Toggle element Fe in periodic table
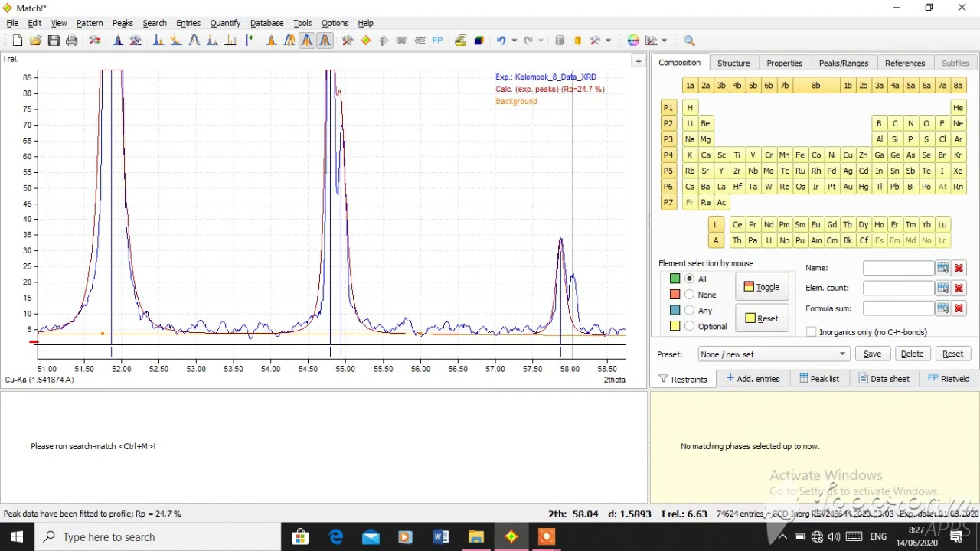980x551 pixels. [800, 155]
